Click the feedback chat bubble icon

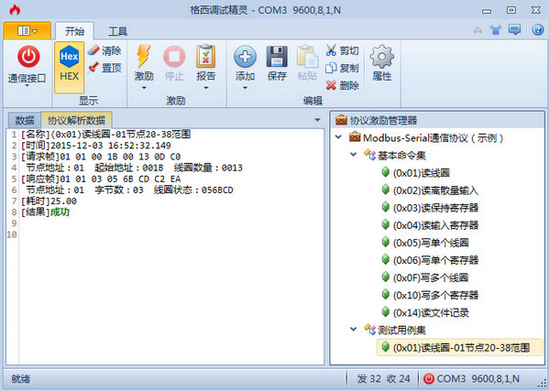[515, 30]
